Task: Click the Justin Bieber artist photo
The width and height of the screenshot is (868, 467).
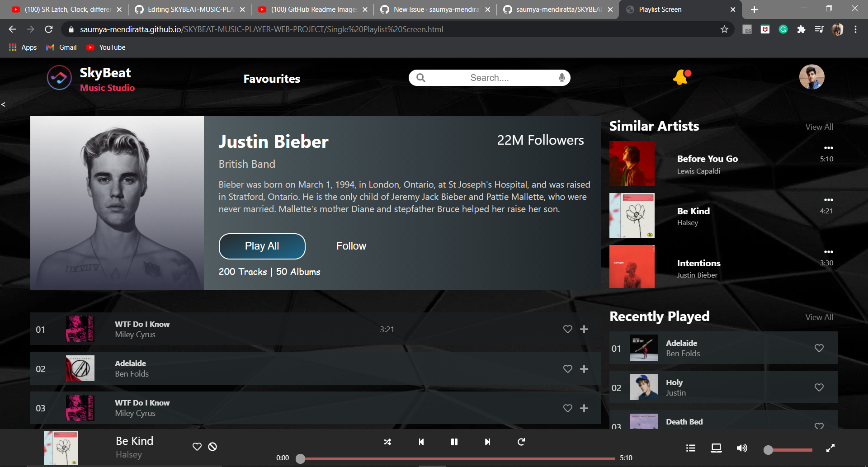Action: 117,203
